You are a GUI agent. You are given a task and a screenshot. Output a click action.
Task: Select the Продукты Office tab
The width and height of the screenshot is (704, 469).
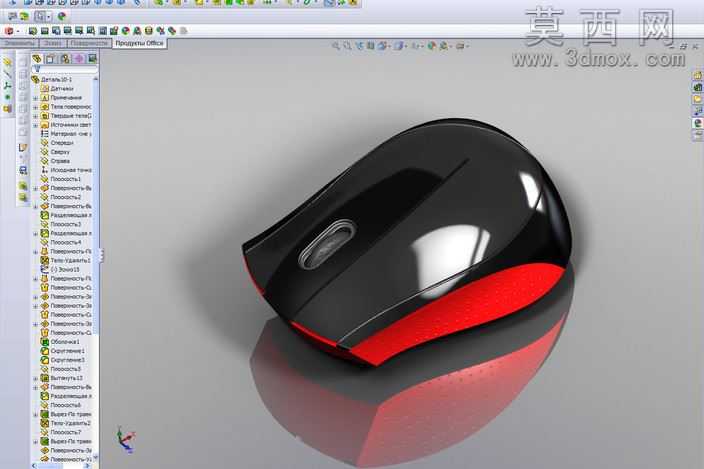139,44
